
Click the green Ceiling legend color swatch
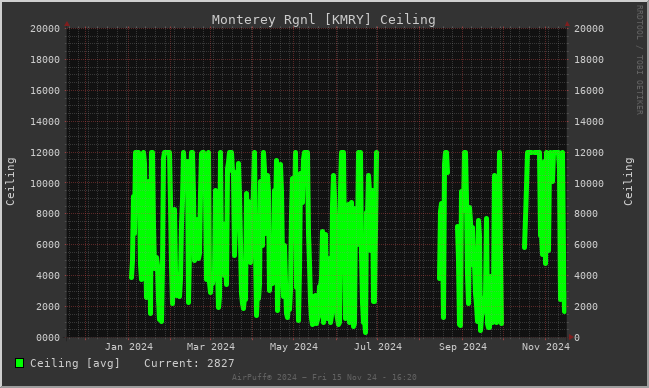[19, 363]
